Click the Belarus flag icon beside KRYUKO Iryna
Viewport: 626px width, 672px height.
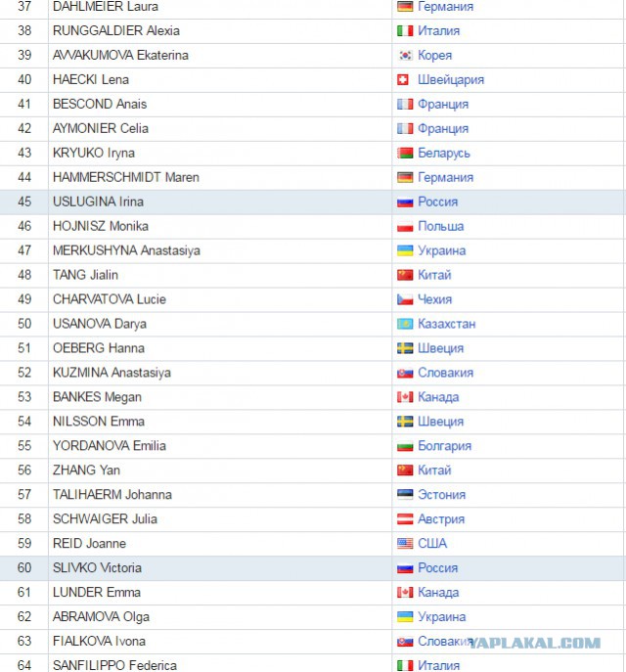(x=405, y=153)
